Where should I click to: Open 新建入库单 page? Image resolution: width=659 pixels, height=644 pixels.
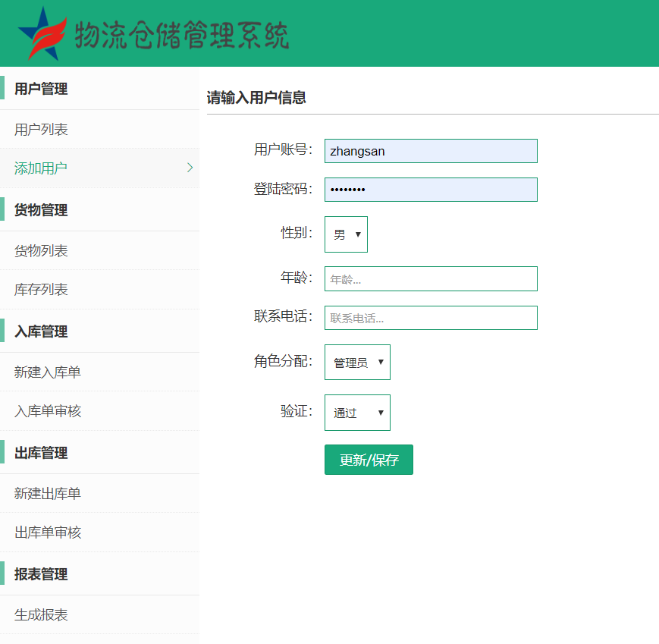point(99,372)
